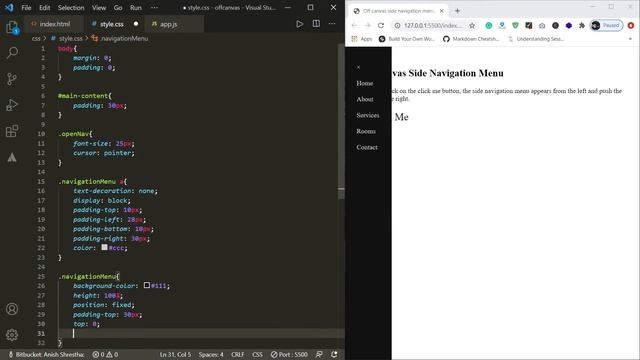The image size is (640, 360).
Task: Open the #ccc color picker swatch
Action: pyautogui.click(x=104, y=247)
